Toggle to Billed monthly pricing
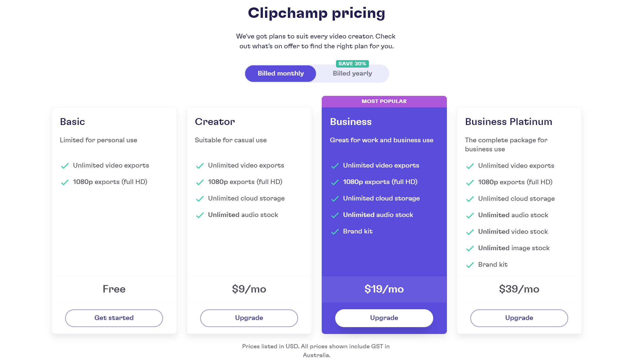 coord(281,73)
